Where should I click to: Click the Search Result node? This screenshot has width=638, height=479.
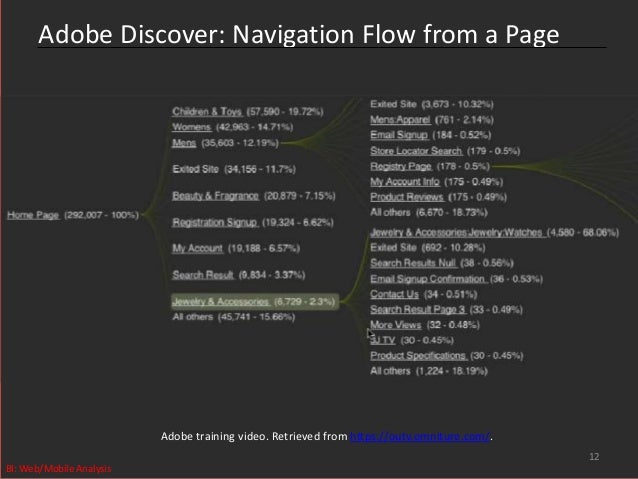203,275
